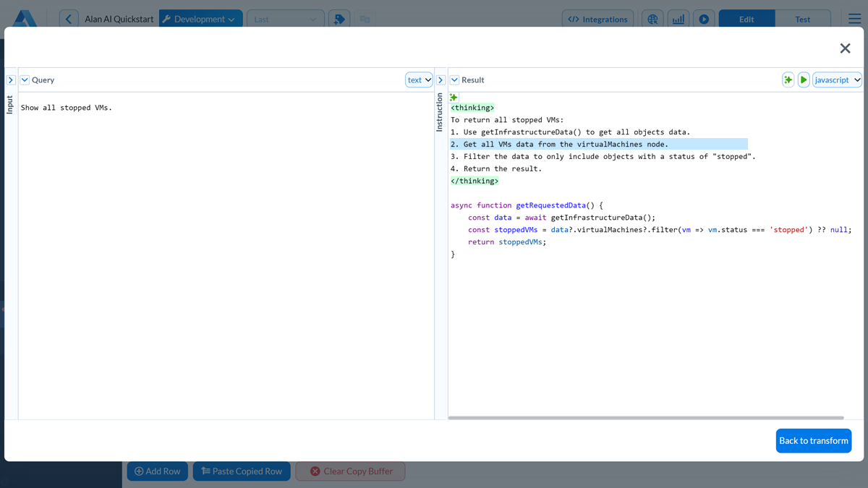Click the tag icon beside the Last dropdown
Viewport: 868px width, 488px height.
pyautogui.click(x=339, y=18)
